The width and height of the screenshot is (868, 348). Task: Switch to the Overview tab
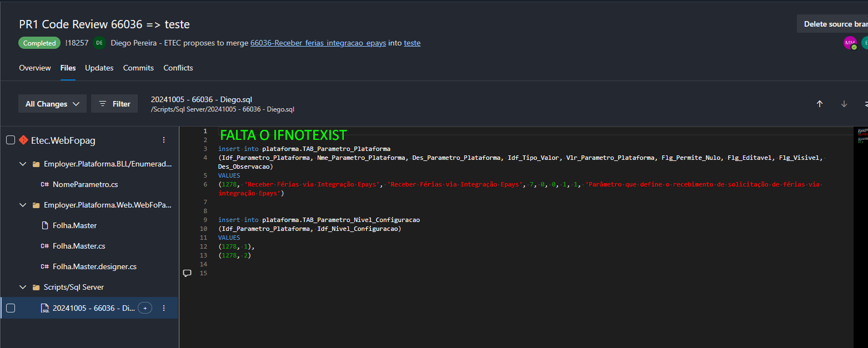click(35, 68)
